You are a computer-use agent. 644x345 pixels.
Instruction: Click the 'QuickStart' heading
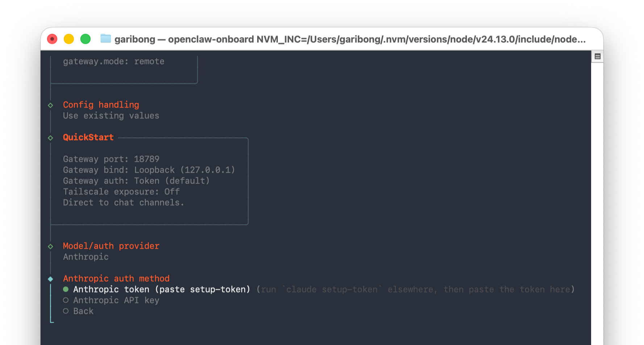(x=88, y=137)
